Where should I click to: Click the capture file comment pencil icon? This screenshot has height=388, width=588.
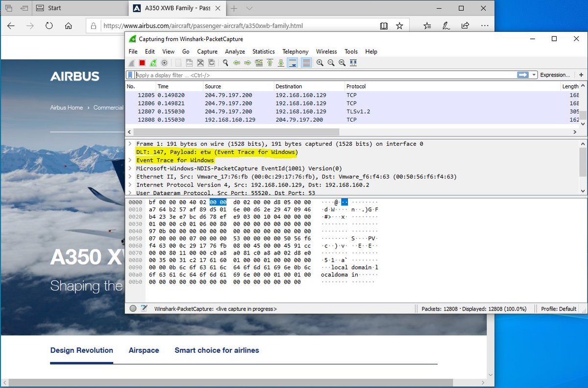(144, 309)
